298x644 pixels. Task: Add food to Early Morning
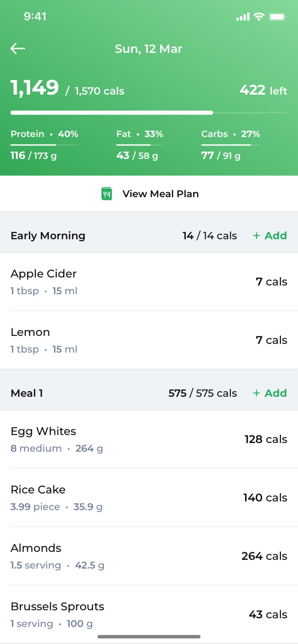coord(270,236)
